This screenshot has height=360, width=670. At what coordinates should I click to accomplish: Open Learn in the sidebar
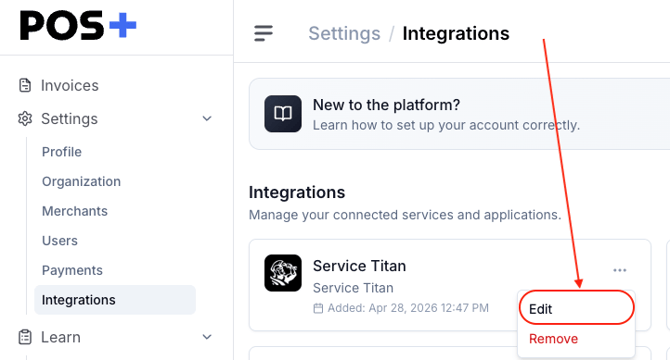click(x=61, y=337)
